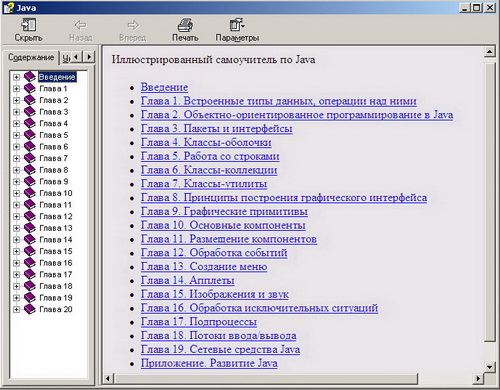The width and height of the screenshot is (500, 390).
Task: Click the Скрыть (Hide) toolbar icon
Action: [29, 25]
